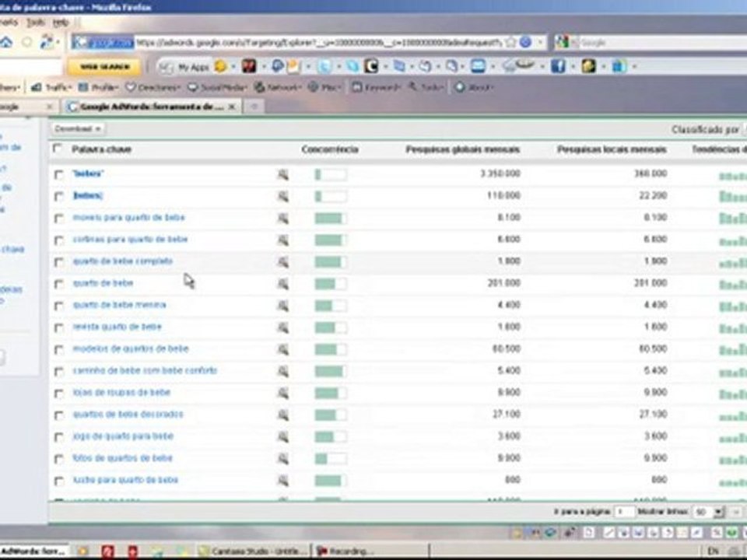
Task: Bookmark this page with the star icon
Action: (510, 42)
